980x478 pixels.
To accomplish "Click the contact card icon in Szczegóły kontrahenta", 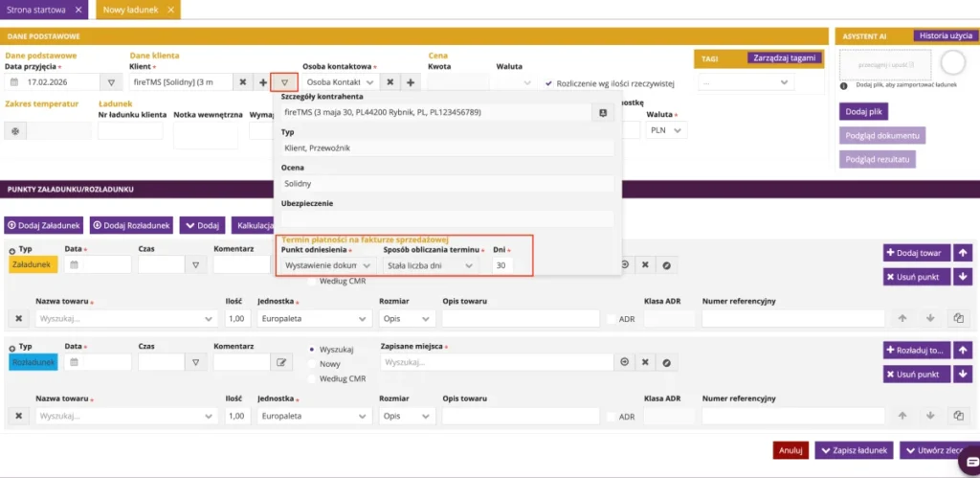I will click(x=603, y=113).
